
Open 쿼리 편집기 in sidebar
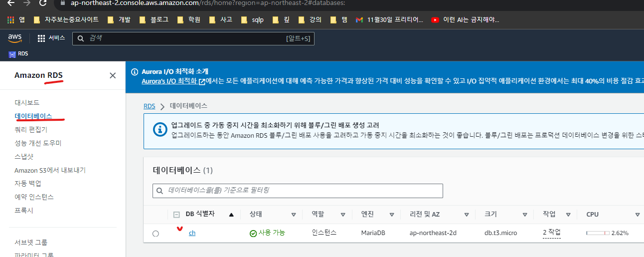point(31,130)
